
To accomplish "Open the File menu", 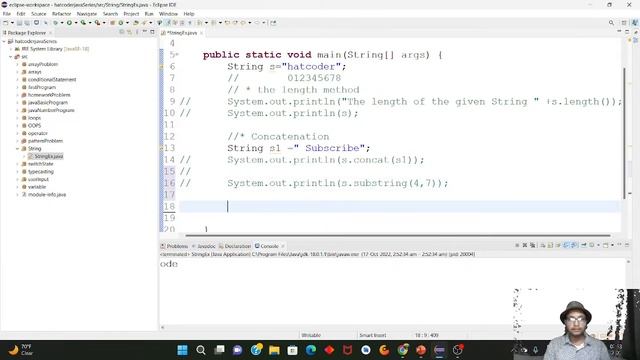I will click(7, 14).
